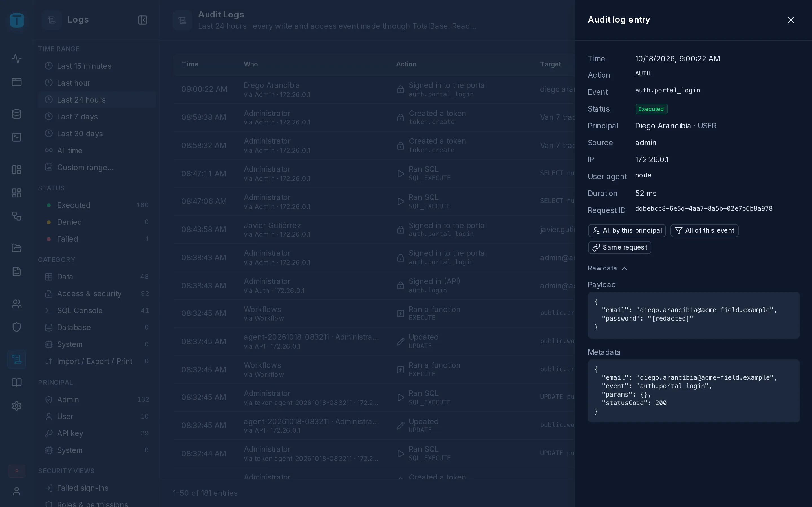Image resolution: width=812 pixels, height=507 pixels.
Task: Filter by Failed status
Action: point(97,239)
